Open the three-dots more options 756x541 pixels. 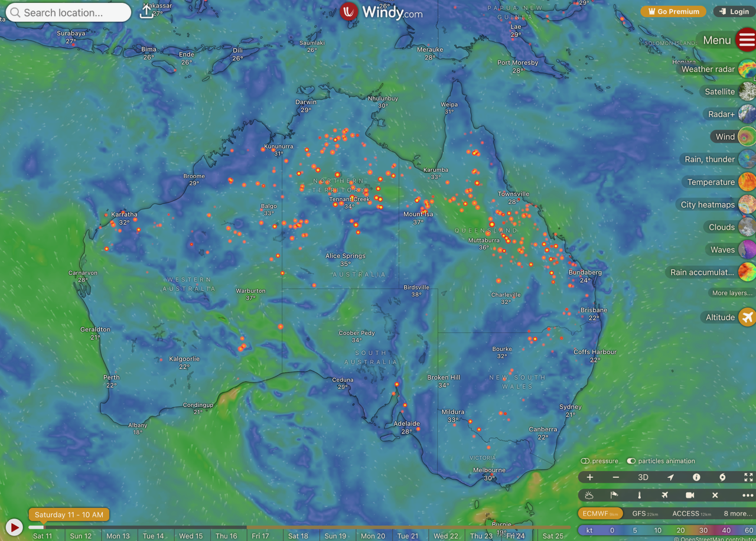pos(748,495)
